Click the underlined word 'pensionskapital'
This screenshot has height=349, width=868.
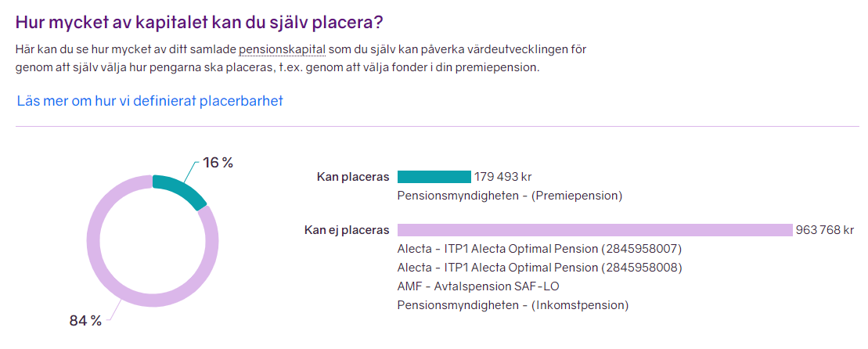tap(282, 49)
